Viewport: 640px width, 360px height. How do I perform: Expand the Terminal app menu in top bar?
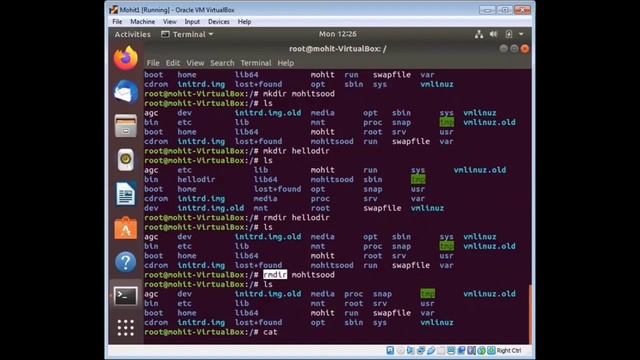(x=187, y=34)
